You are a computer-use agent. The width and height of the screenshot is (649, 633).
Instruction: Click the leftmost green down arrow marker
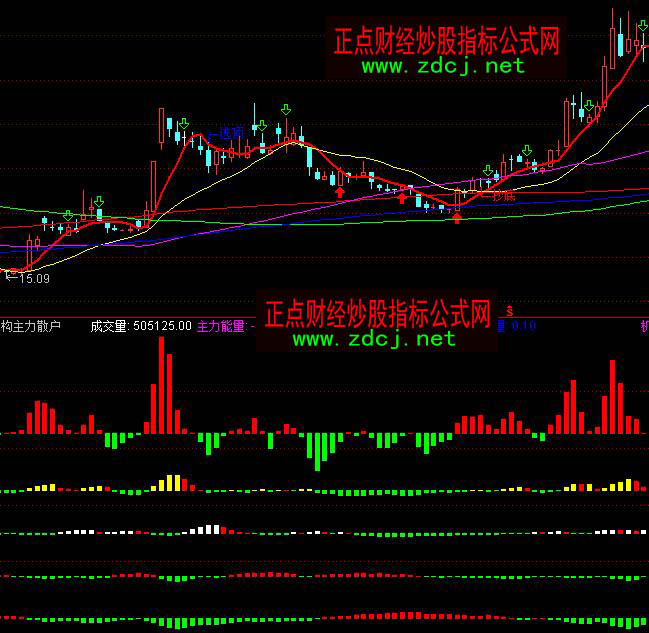(67, 214)
